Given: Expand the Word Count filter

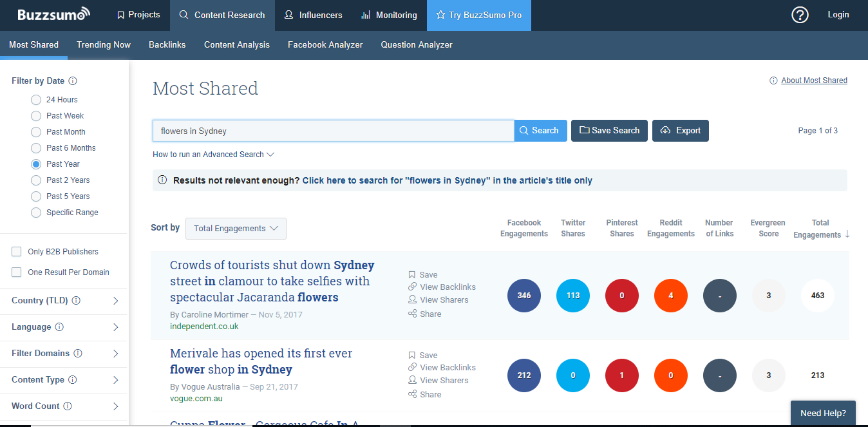Looking at the screenshot, I should click(116, 406).
